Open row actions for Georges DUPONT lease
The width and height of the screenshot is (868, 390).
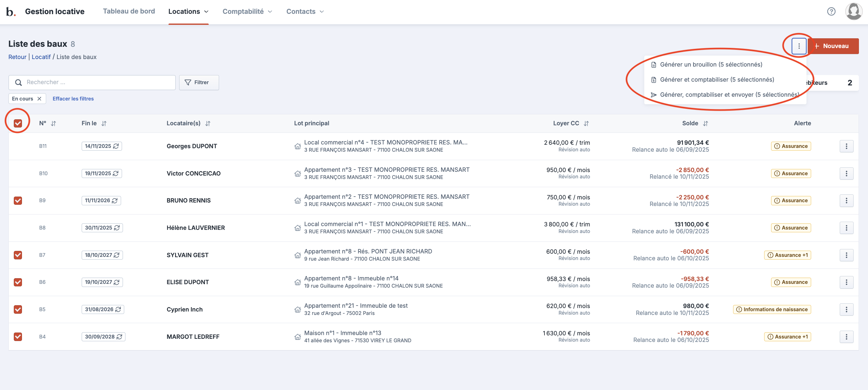(x=846, y=146)
